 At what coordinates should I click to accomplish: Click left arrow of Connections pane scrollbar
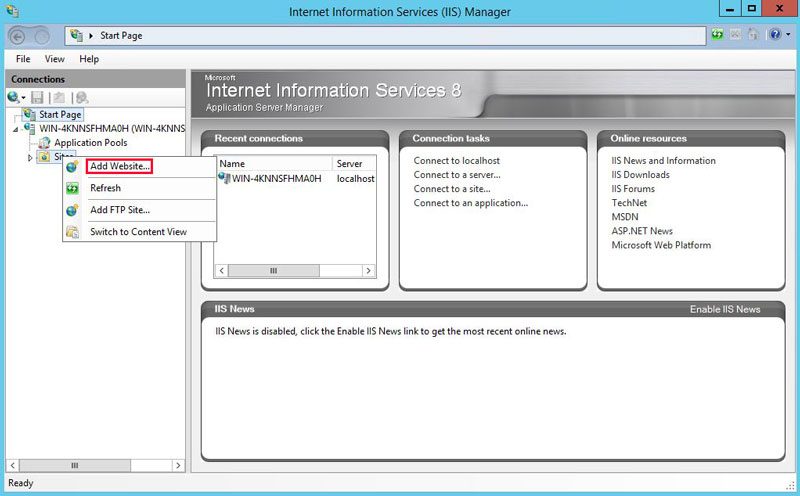[x=13, y=465]
